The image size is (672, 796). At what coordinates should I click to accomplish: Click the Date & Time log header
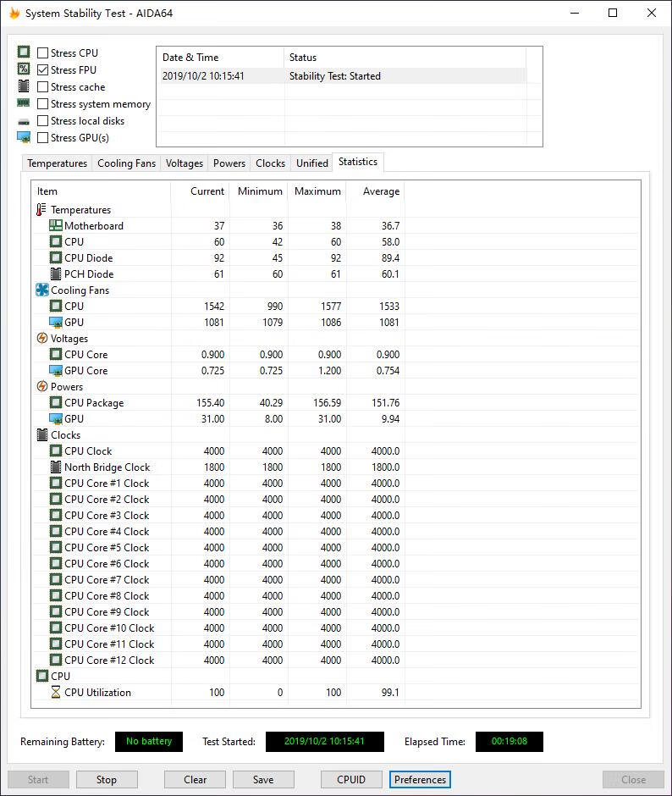(x=221, y=58)
